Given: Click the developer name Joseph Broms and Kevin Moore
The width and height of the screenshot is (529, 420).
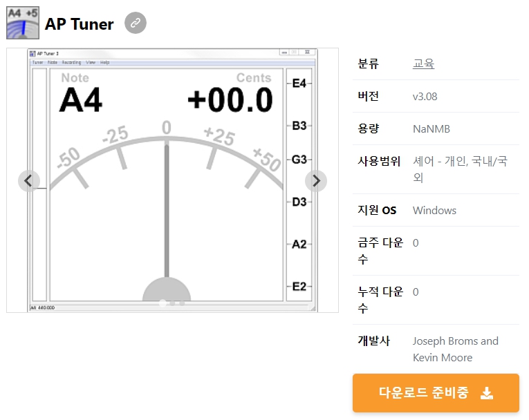Looking at the screenshot, I should pyautogui.click(x=456, y=350).
